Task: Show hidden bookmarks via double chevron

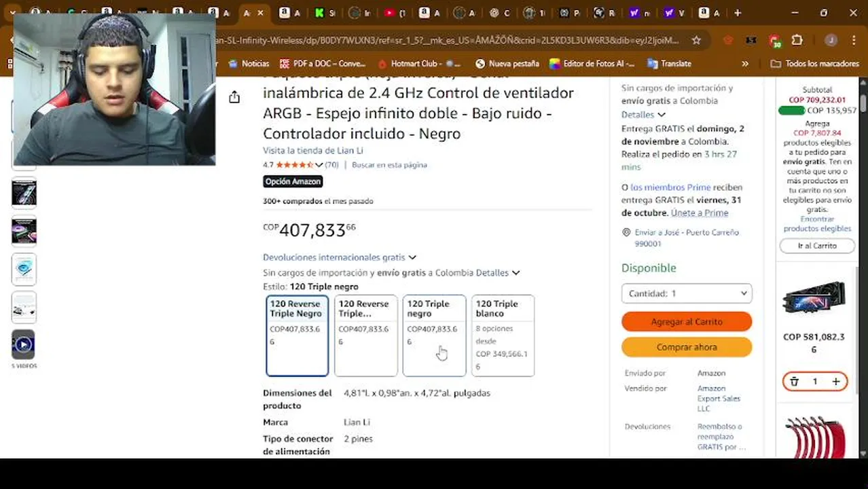Action: click(x=745, y=63)
